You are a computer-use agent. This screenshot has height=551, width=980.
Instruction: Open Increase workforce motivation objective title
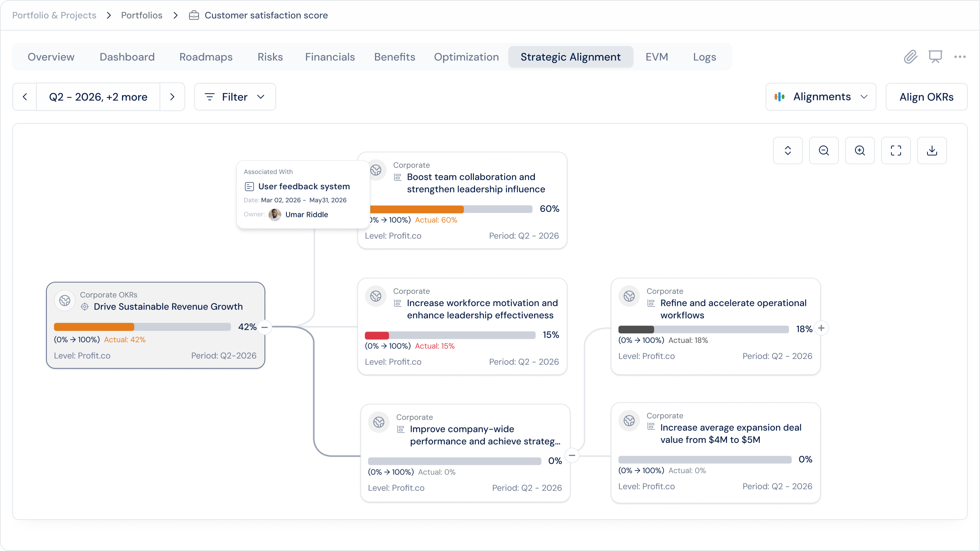482,309
